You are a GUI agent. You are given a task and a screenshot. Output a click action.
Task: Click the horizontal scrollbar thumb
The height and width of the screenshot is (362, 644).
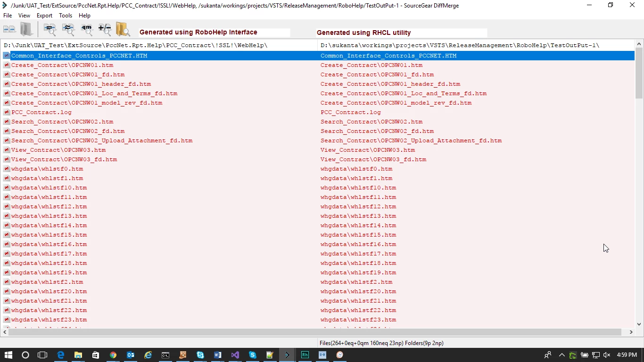tap(315, 332)
